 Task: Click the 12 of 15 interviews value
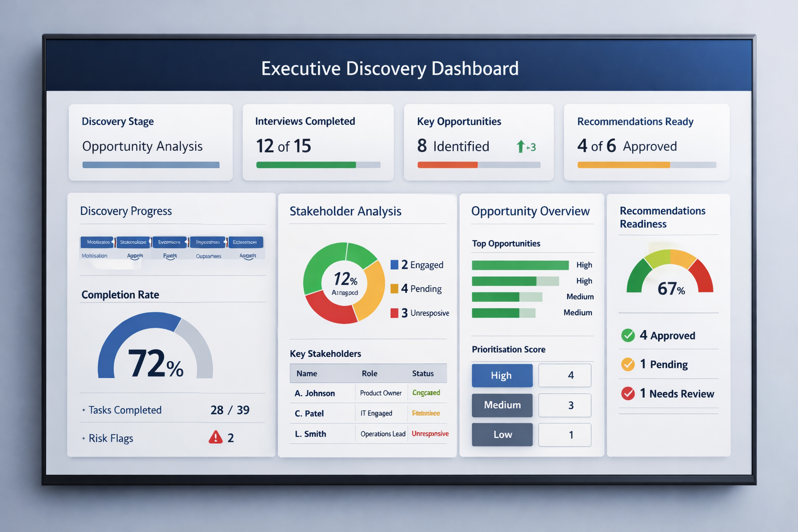pos(283,146)
